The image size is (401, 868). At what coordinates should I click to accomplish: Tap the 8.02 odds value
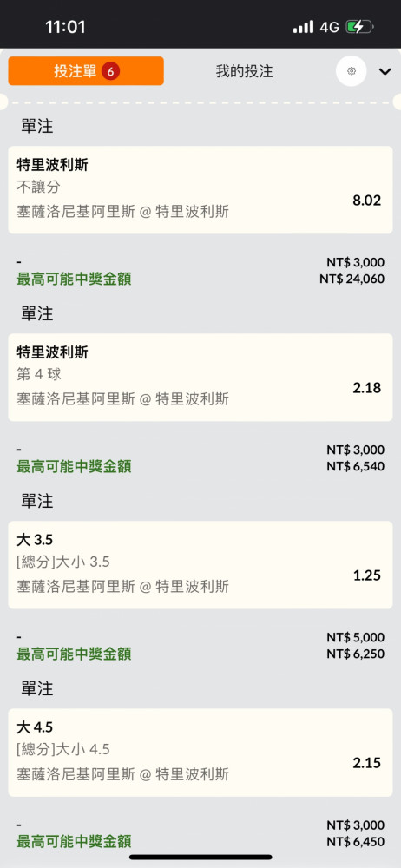(x=366, y=201)
